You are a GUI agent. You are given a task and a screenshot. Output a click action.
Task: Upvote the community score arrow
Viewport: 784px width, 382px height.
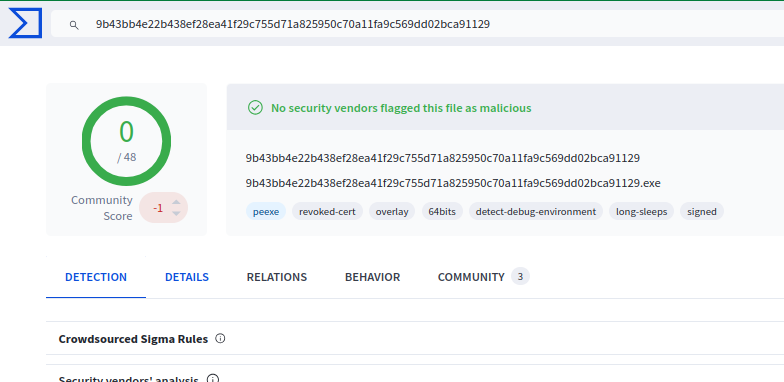(x=176, y=202)
